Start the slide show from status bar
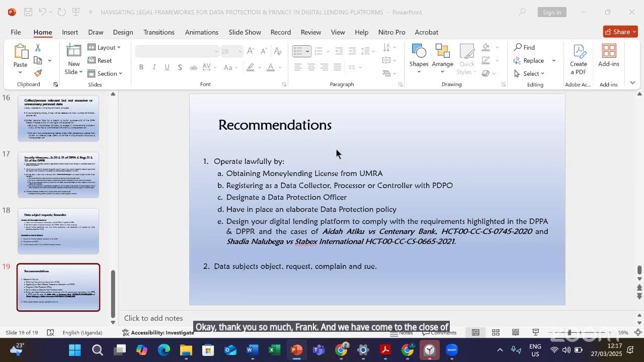 pos(536,332)
